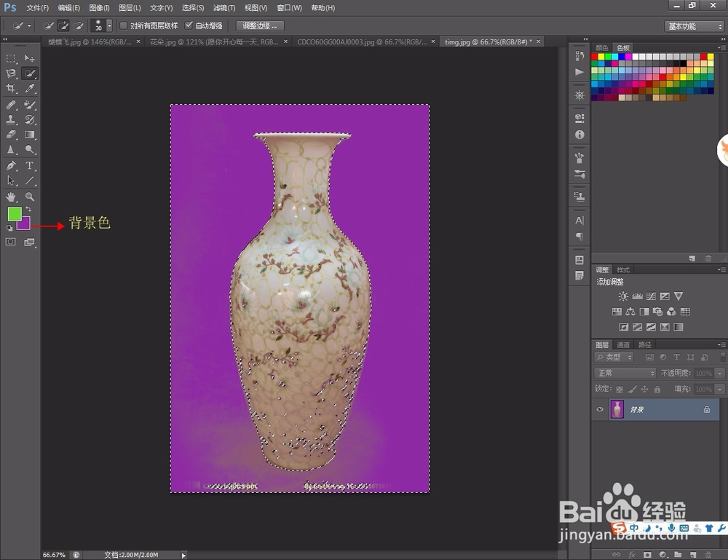Toggle the Auto-Enhance checkbox
728x560 pixels.
point(189,25)
